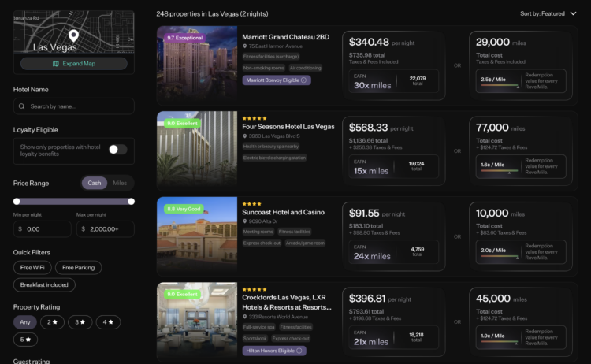The image size is (591, 364).
Task: Click the search magnifier icon in Hotel Name
Action: 22,106
